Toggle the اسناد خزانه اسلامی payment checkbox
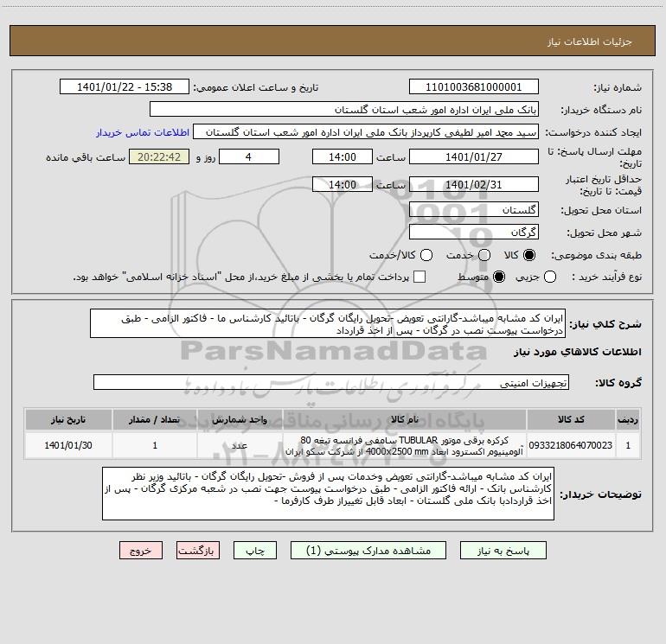 coord(419,277)
